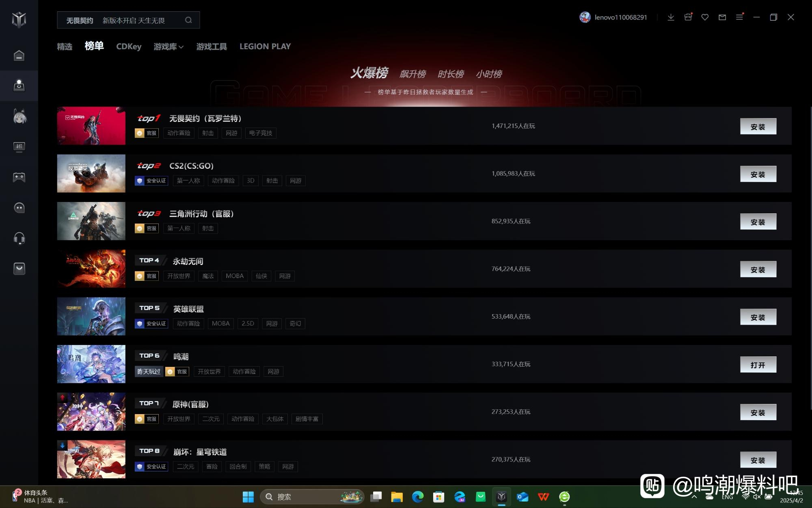This screenshot has height=508, width=812.
Task: Click the 大包体 tag on 原神
Action: tap(275, 419)
